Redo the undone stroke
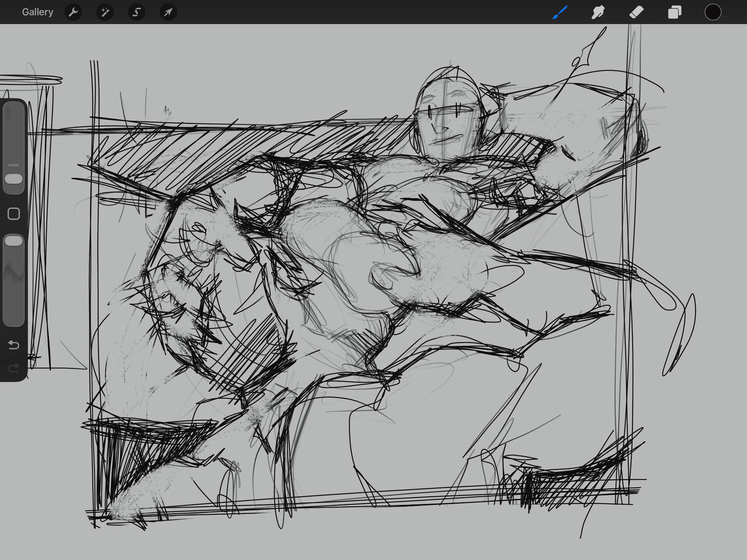747x560 pixels. pos(14,367)
